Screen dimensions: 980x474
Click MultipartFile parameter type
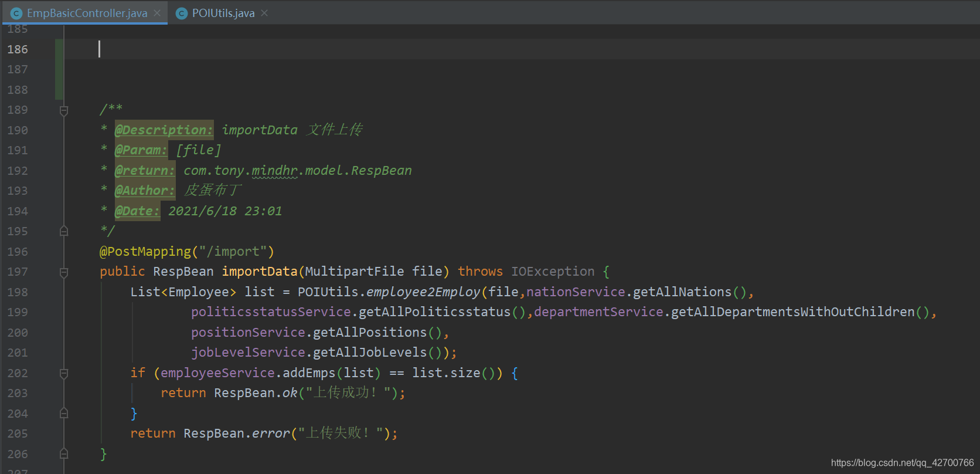tap(355, 272)
